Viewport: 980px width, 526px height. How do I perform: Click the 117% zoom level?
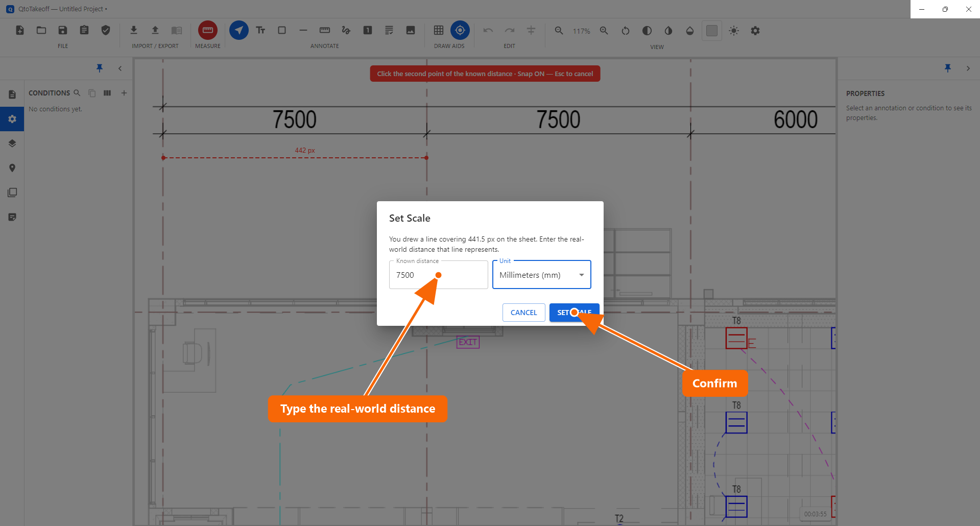pos(582,31)
